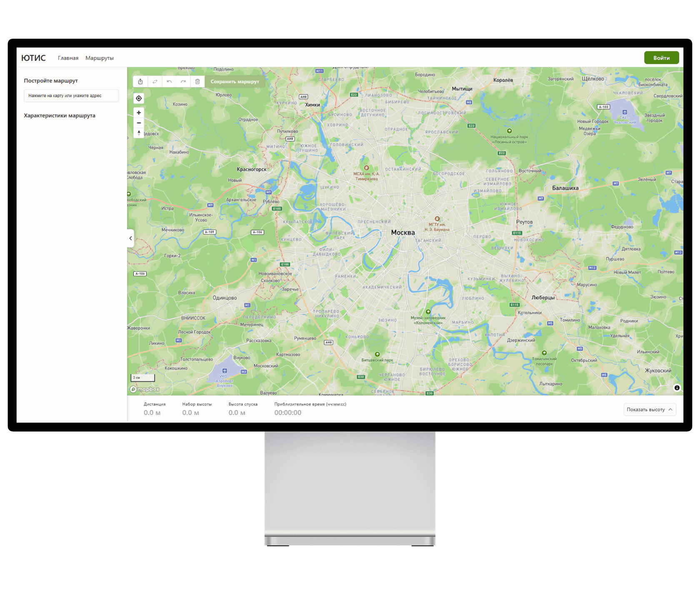The image size is (700, 590).
Task: Redo the route edit
Action: [183, 82]
